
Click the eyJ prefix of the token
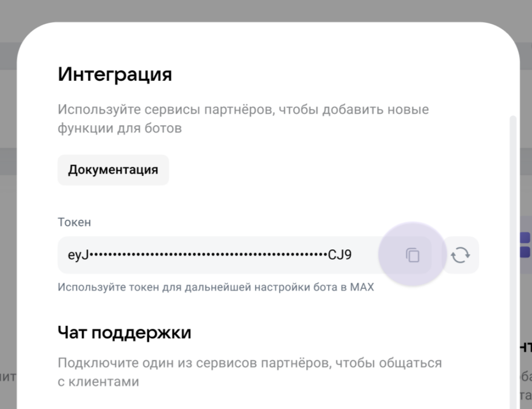(x=76, y=255)
